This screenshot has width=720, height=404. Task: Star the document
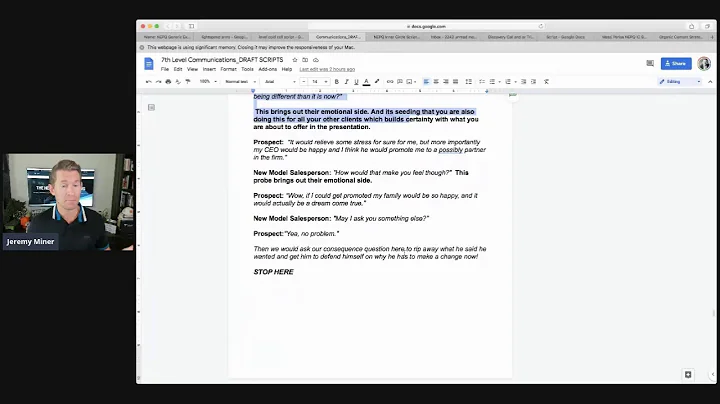(295, 60)
